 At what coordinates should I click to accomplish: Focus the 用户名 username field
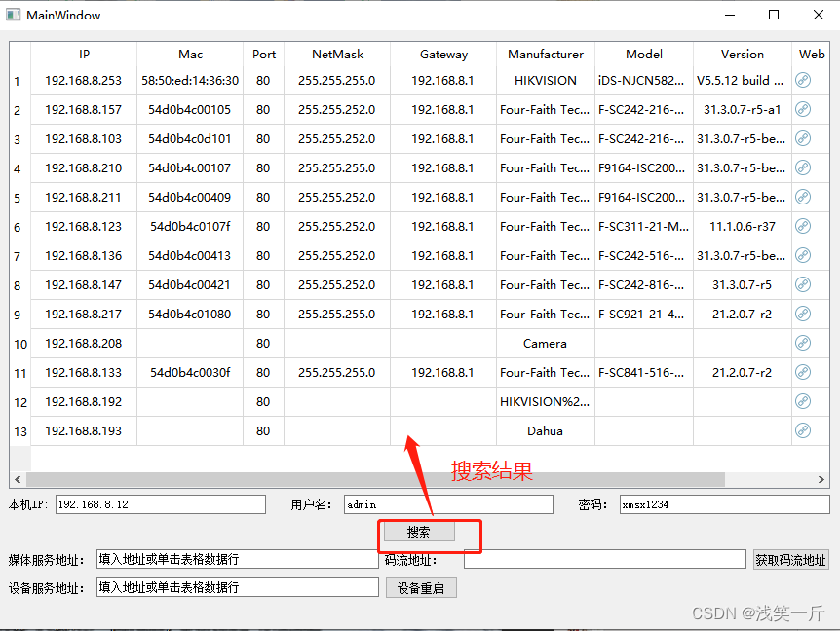coord(448,504)
